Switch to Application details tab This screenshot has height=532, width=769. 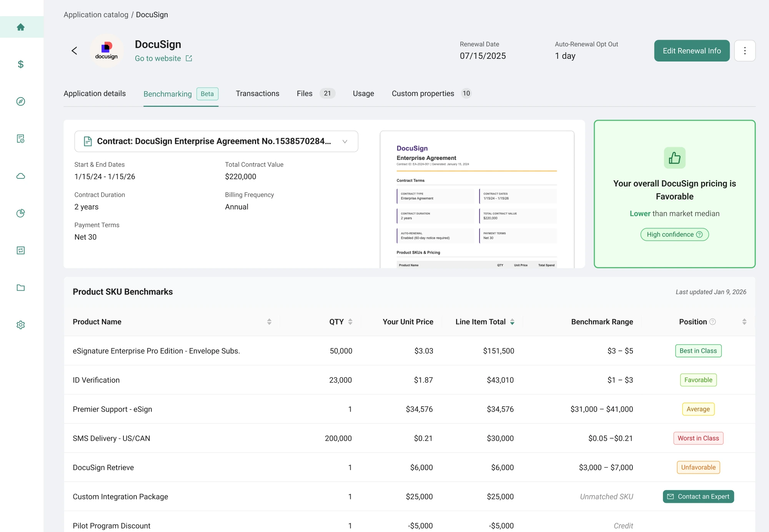pos(95,93)
